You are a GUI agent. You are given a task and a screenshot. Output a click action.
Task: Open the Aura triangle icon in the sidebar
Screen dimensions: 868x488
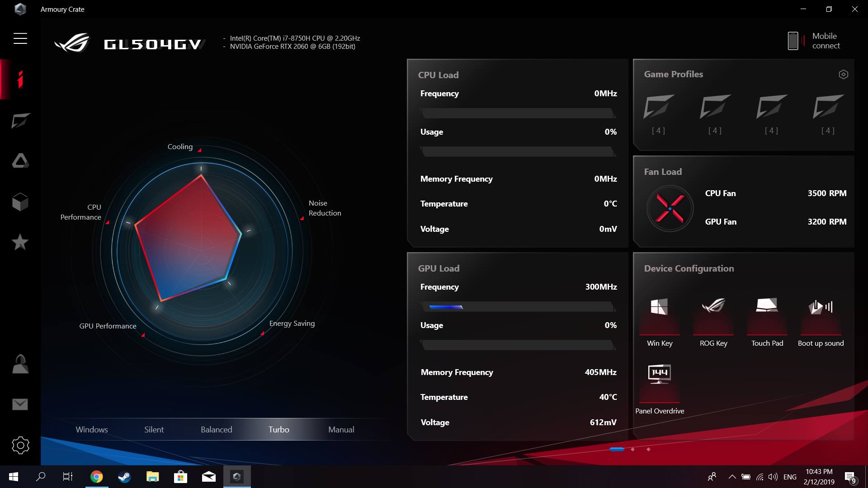point(20,160)
